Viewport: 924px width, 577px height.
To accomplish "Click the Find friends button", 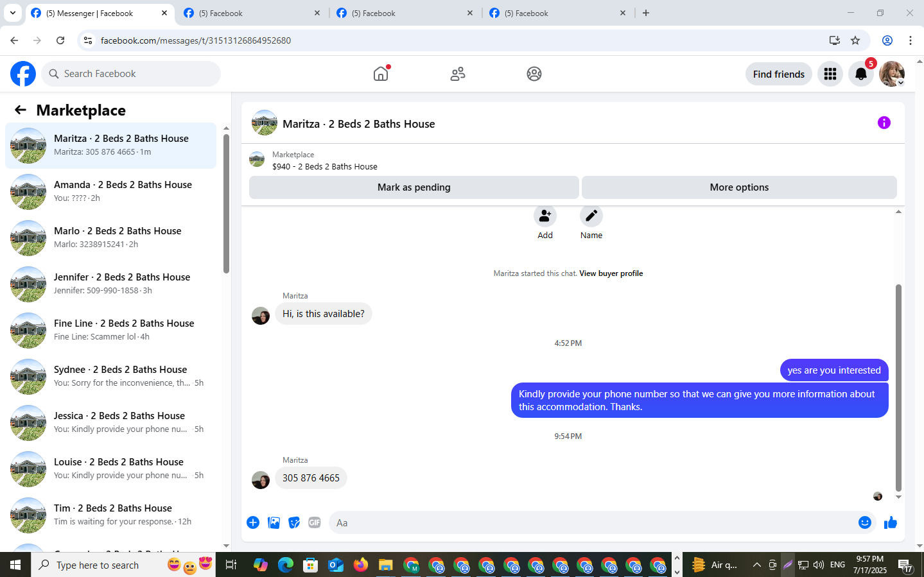I will tap(779, 74).
